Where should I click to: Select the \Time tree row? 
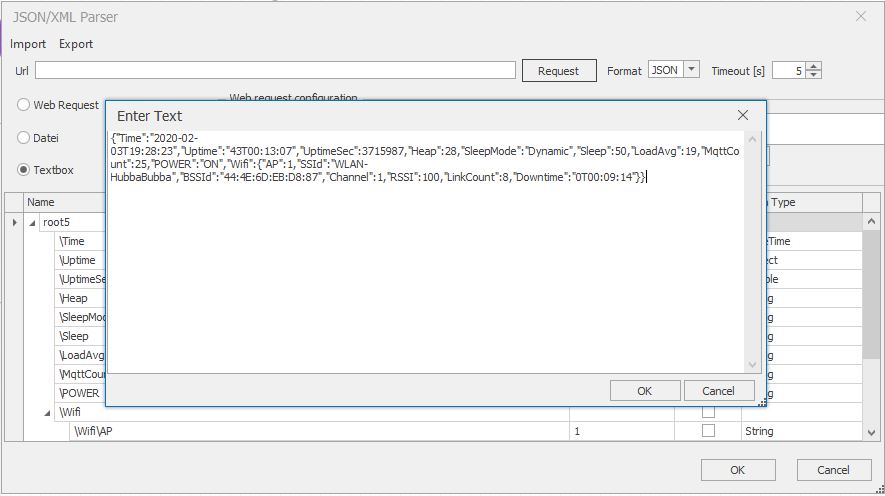click(80, 242)
